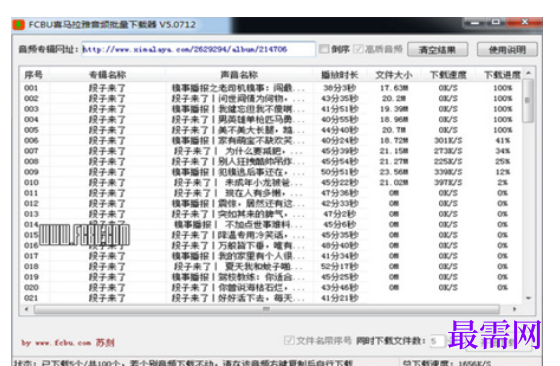Image resolution: width=560 pixels, height=366 pixels.
Task: Click the 45分6秒 duration cell
Action: pyautogui.click(x=340, y=225)
